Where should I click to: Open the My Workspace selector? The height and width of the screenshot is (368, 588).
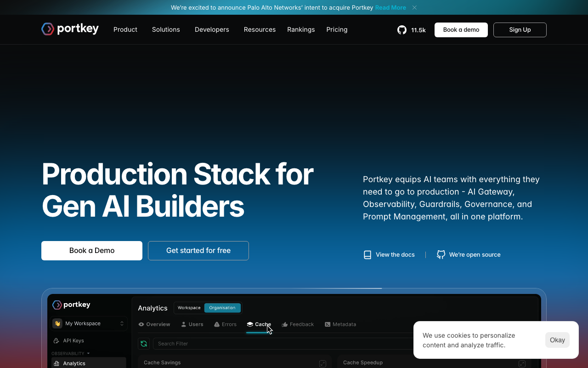pyautogui.click(x=89, y=323)
